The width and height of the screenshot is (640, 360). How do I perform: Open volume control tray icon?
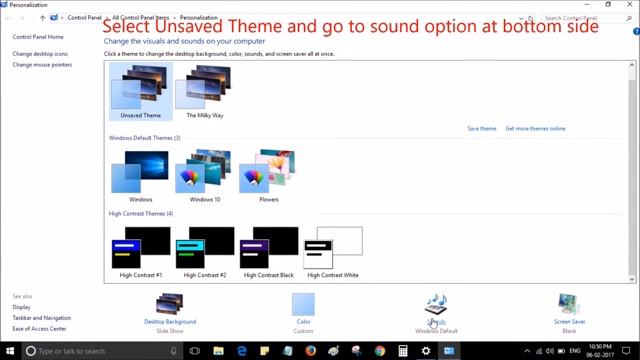tap(550, 351)
